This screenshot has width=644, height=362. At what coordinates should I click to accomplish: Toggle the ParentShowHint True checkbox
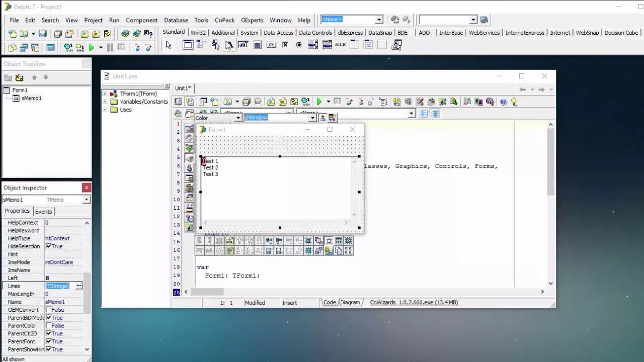coord(49,349)
